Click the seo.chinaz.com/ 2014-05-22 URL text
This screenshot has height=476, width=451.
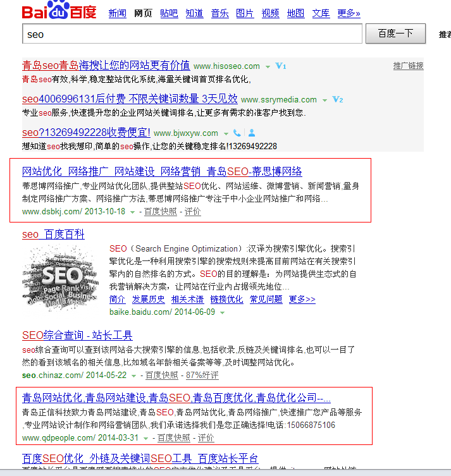(x=74, y=375)
